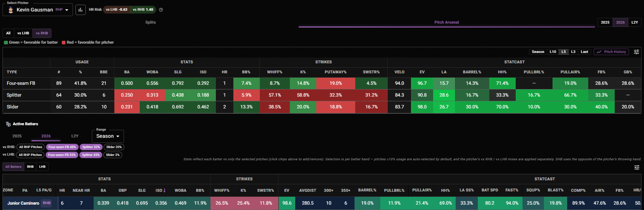Sort batters by ISO column arrow

click(164, 190)
